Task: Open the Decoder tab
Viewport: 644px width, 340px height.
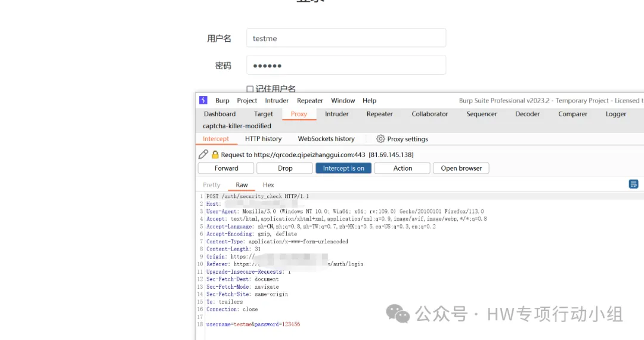Action: (527, 114)
